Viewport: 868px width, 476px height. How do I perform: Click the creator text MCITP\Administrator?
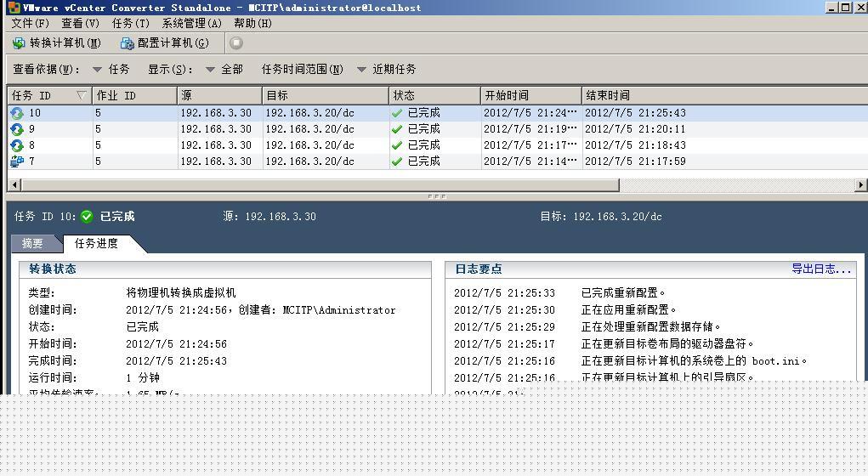(x=339, y=310)
